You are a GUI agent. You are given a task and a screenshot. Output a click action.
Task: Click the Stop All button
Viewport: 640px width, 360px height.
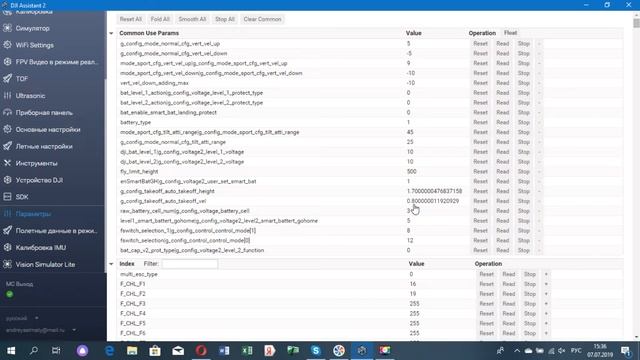pos(225,19)
